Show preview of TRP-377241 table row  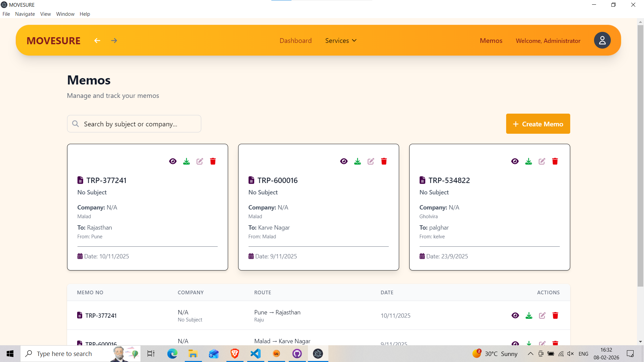click(x=515, y=315)
